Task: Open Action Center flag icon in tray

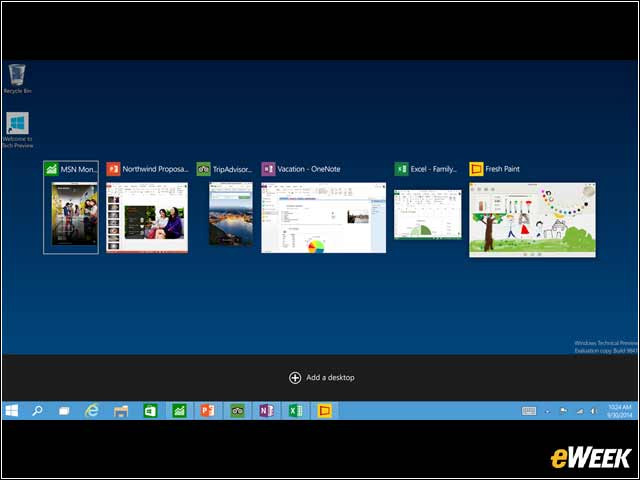Action: tap(563, 411)
